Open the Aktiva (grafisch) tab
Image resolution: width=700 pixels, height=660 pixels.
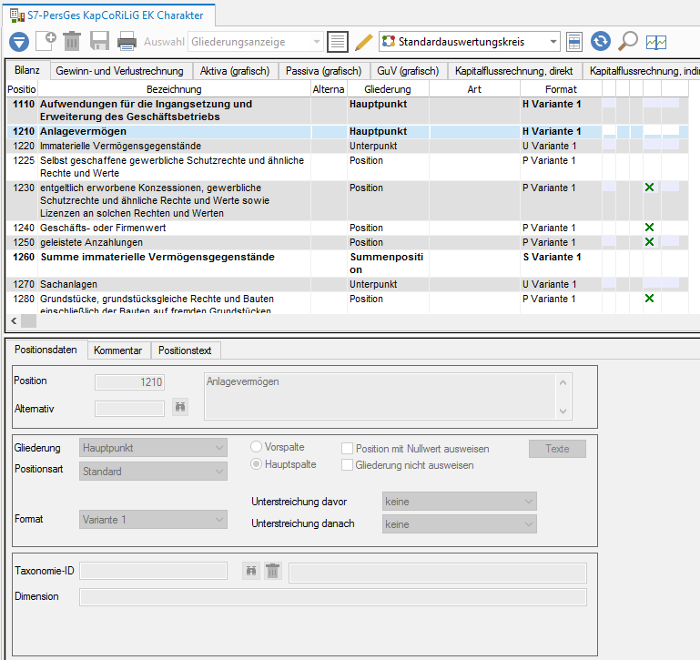pos(235,71)
